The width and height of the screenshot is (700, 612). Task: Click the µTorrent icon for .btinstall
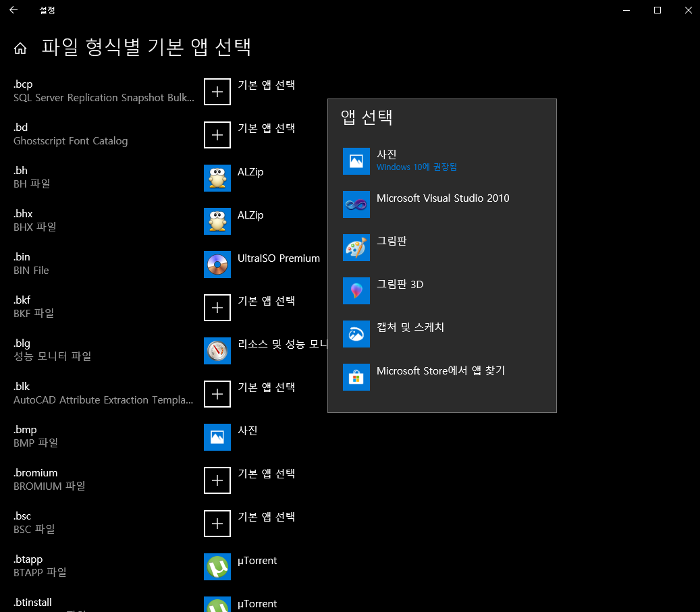click(217, 605)
